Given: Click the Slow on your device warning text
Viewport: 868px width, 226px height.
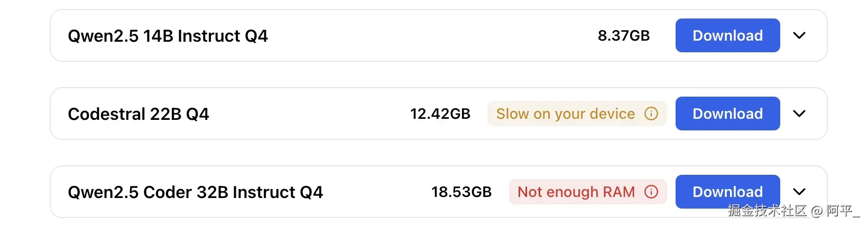Looking at the screenshot, I should click(x=565, y=114).
